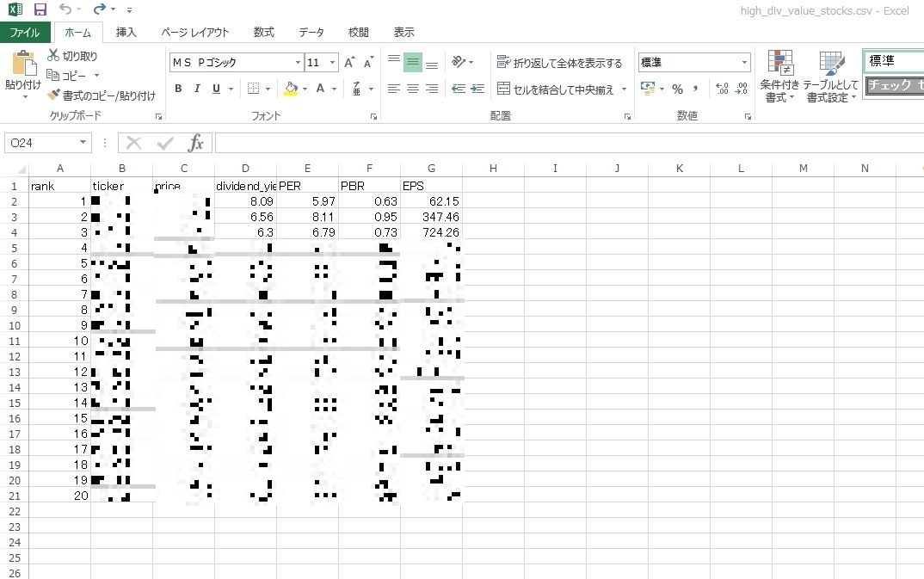Switch to the Insert (挿入) tab
This screenshot has width=924, height=579.
click(126, 32)
